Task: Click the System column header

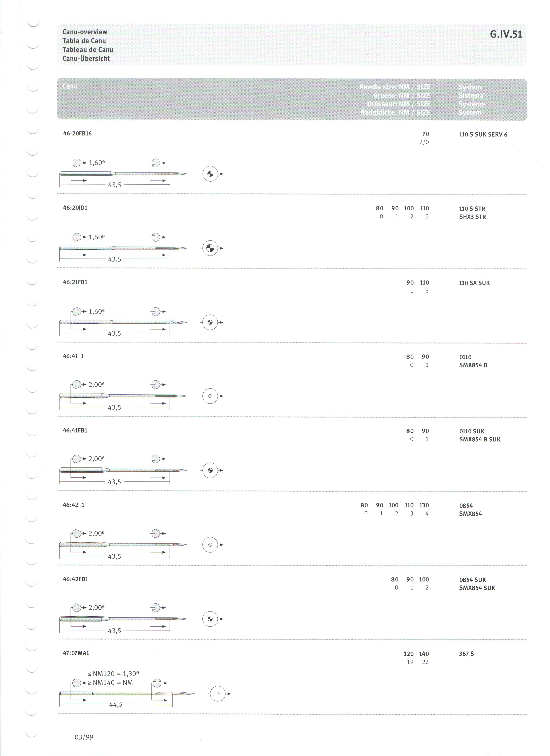Action: coord(470,87)
